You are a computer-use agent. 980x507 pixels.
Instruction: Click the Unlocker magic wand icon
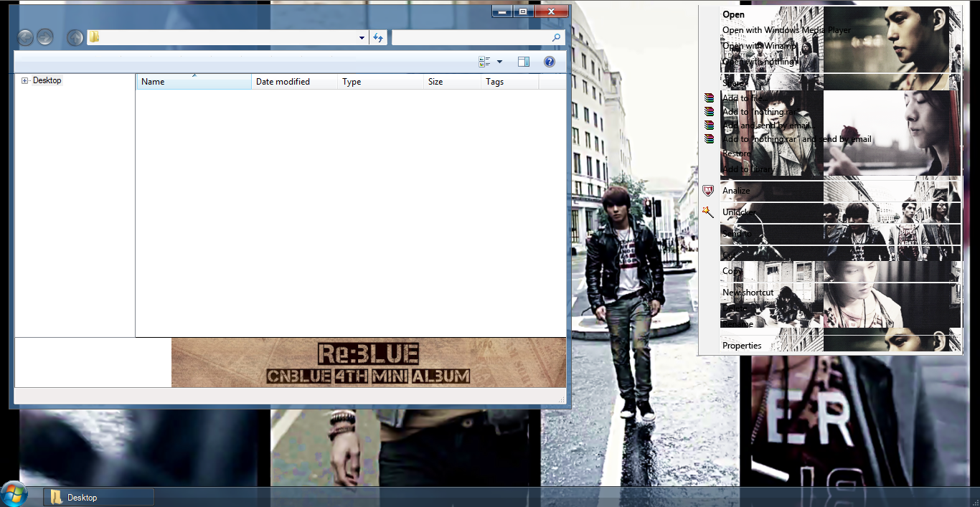click(708, 212)
